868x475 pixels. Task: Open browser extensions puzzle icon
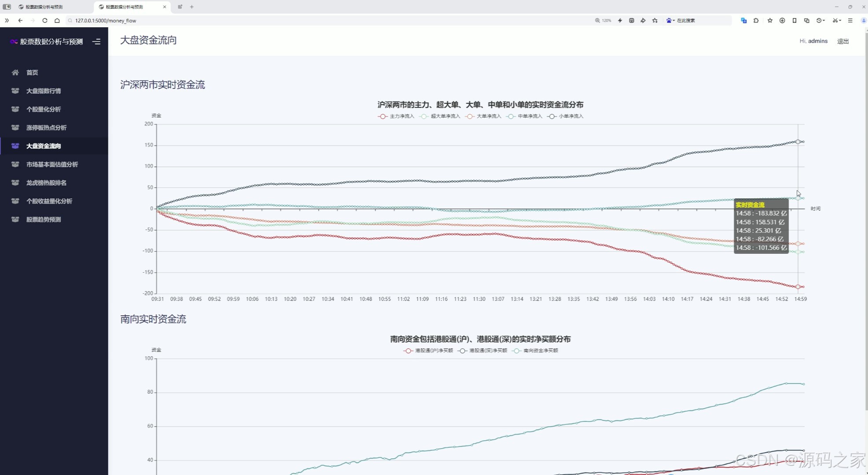click(756, 21)
